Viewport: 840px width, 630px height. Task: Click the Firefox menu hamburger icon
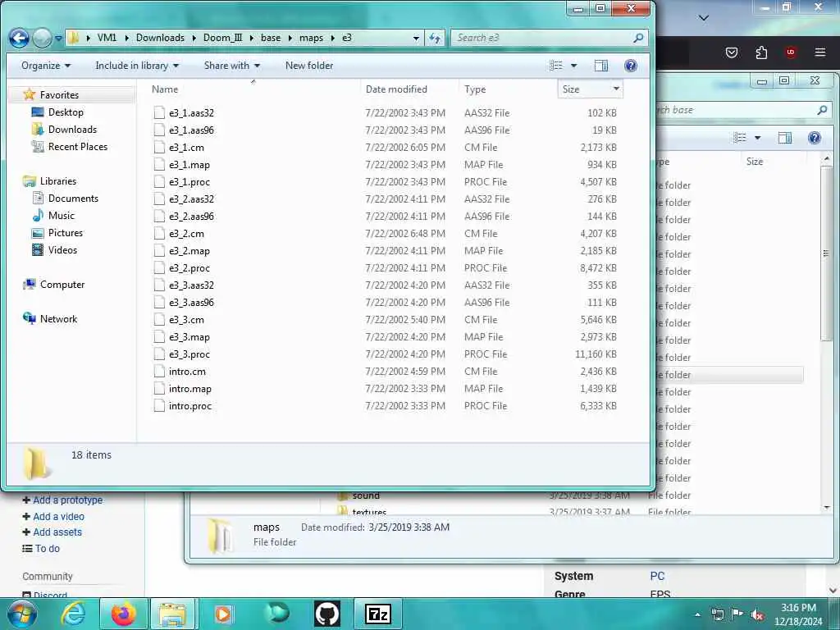tap(819, 52)
